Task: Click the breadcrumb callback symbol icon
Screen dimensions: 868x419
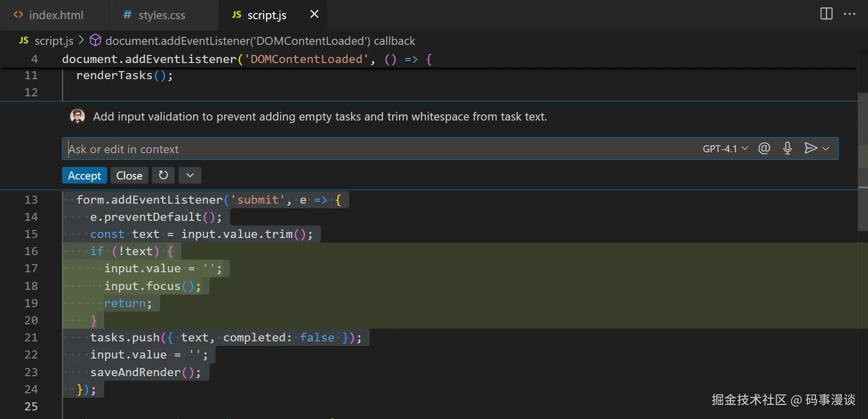Action: coord(95,40)
